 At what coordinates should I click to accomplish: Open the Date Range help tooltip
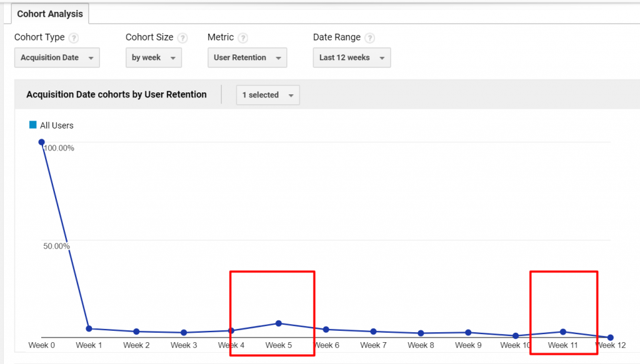click(x=369, y=37)
